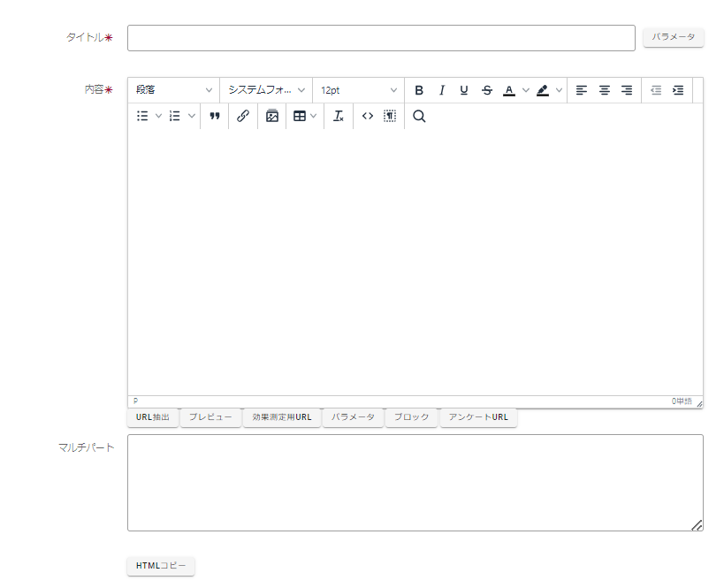Open the text color picker arrow
This screenshot has width=724, height=588.
click(526, 90)
